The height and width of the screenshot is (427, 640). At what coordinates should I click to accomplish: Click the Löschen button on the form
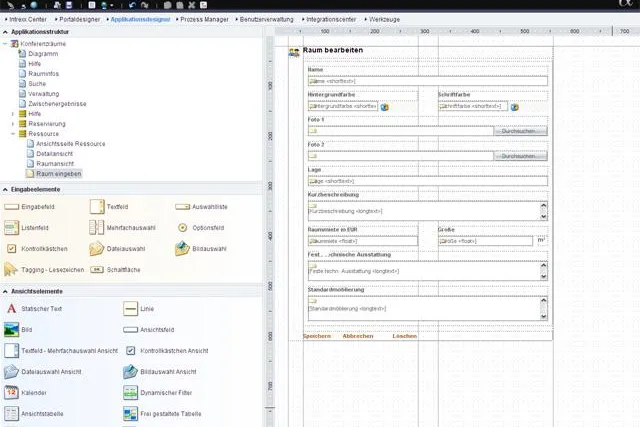[404, 336]
